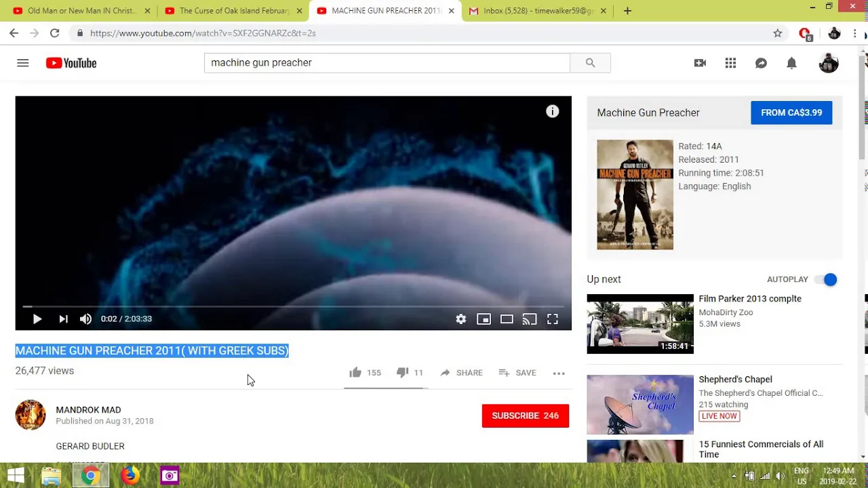Open the create video camera icon

click(700, 63)
